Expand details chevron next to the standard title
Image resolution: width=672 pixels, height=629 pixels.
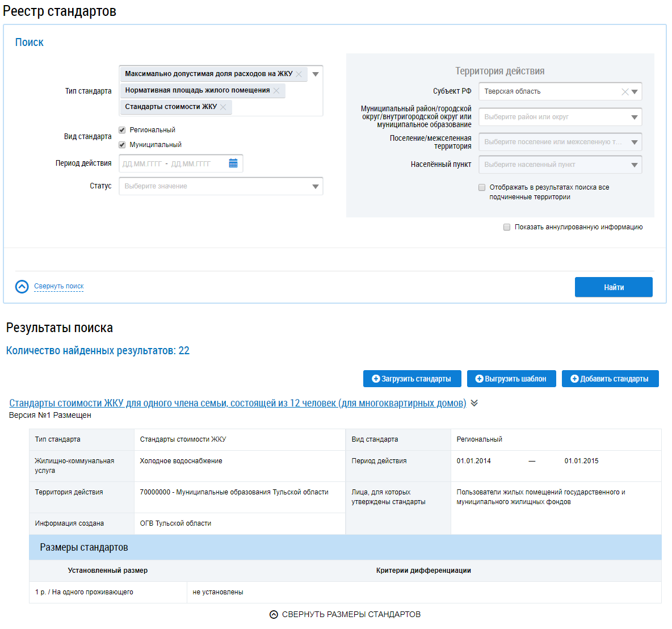point(474,403)
